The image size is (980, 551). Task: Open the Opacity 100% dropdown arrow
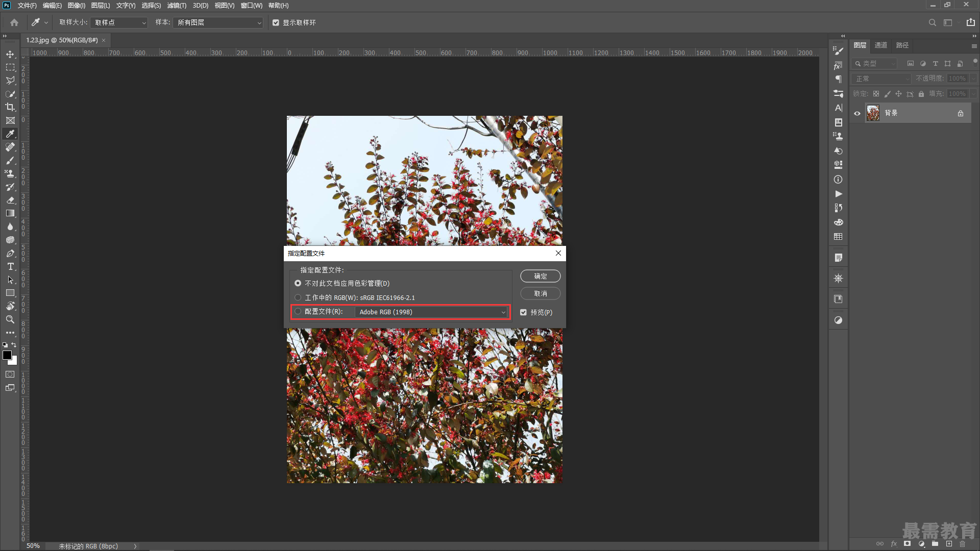(973, 79)
